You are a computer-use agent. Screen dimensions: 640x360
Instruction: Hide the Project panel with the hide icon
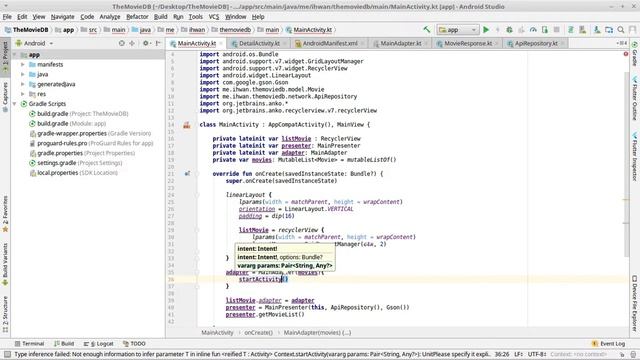point(158,43)
